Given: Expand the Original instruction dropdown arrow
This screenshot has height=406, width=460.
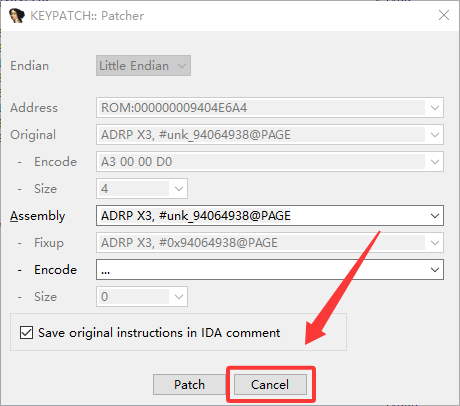Looking at the screenshot, I should [x=435, y=135].
